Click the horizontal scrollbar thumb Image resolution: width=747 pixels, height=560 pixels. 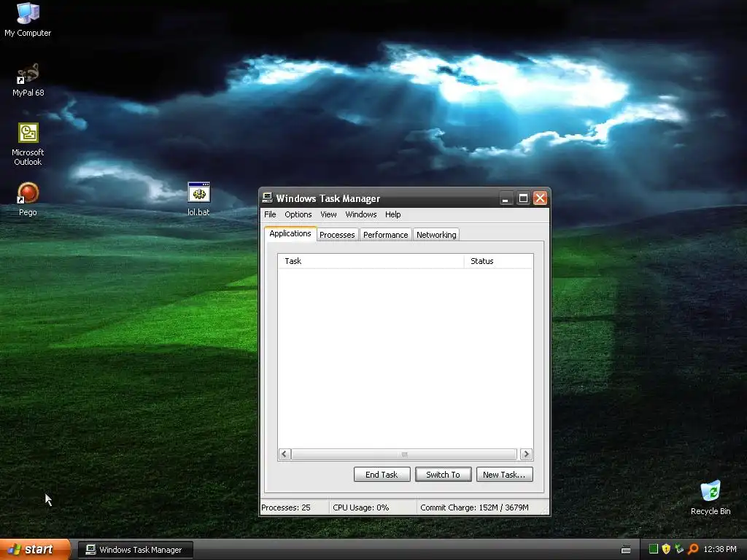point(404,454)
